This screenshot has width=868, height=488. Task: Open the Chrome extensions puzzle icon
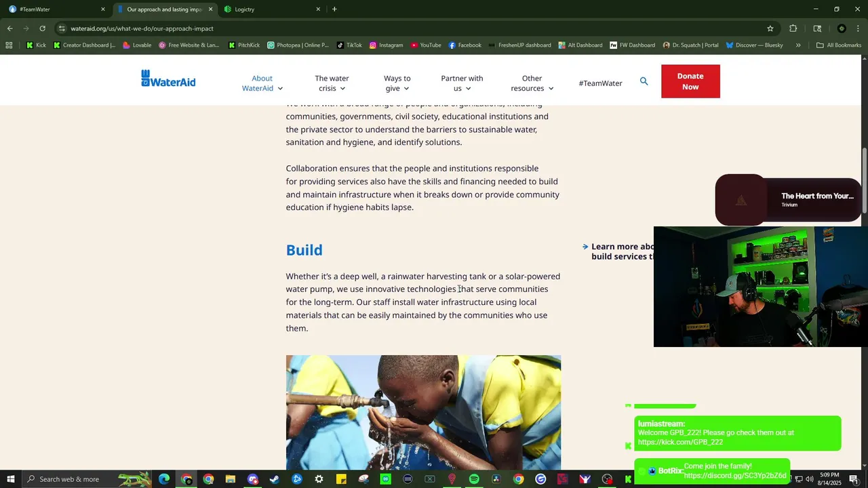pos(793,28)
